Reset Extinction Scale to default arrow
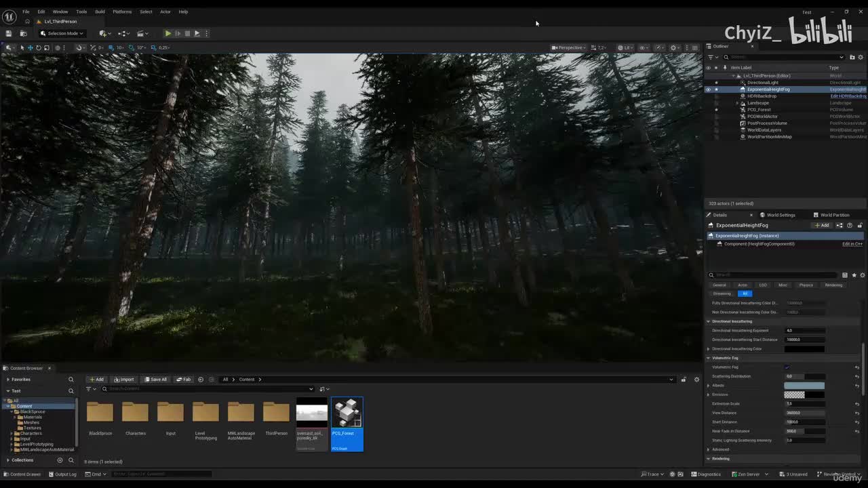868x488 pixels. tap(857, 404)
